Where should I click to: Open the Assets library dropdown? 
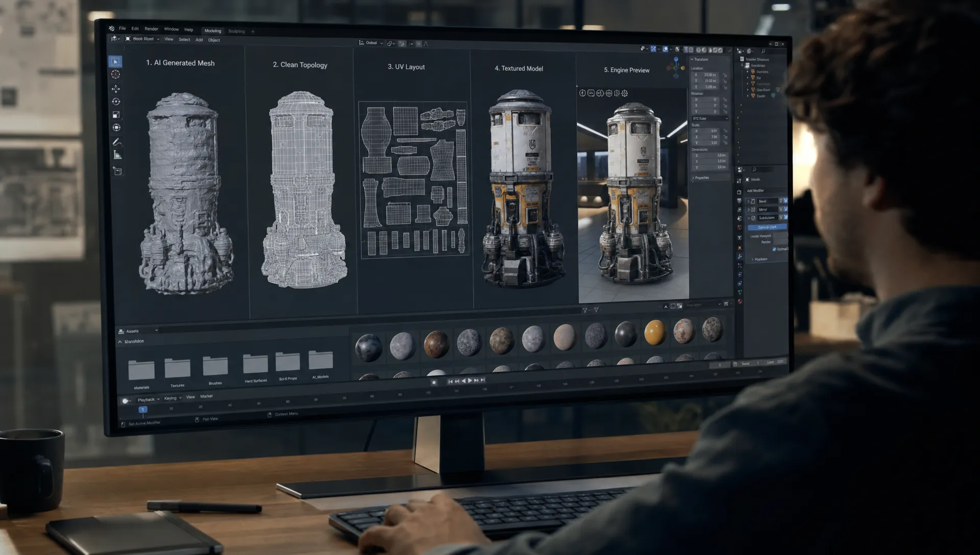click(x=138, y=331)
